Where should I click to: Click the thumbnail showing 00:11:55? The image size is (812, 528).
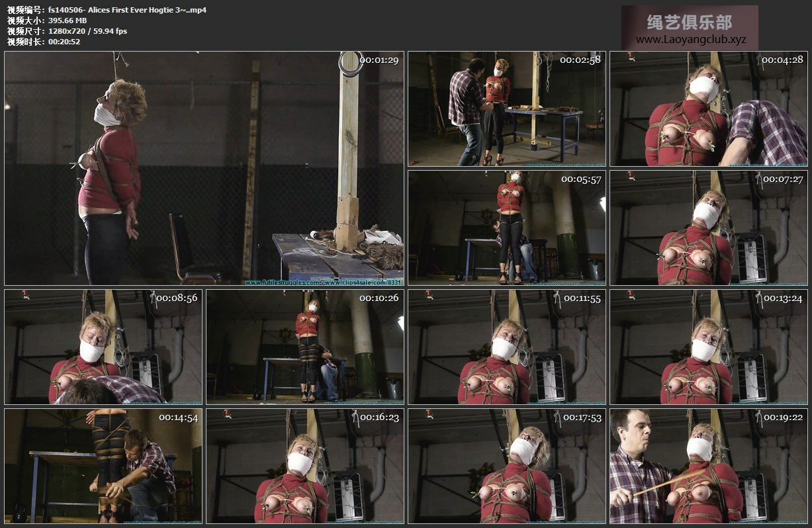[x=506, y=347]
